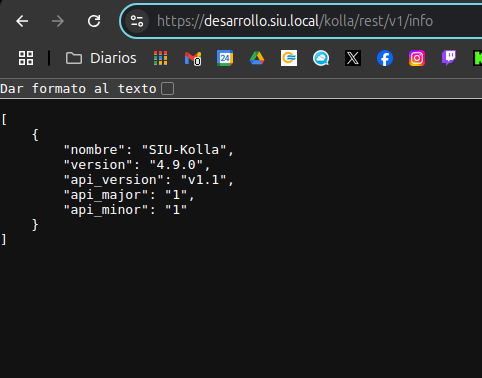Open the Instagram bookmark
The image size is (482, 378).
point(417,58)
